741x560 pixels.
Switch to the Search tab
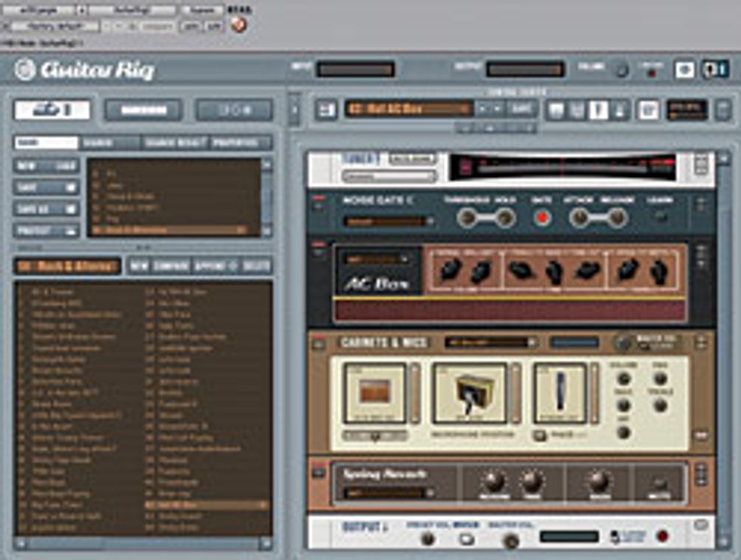point(110,142)
